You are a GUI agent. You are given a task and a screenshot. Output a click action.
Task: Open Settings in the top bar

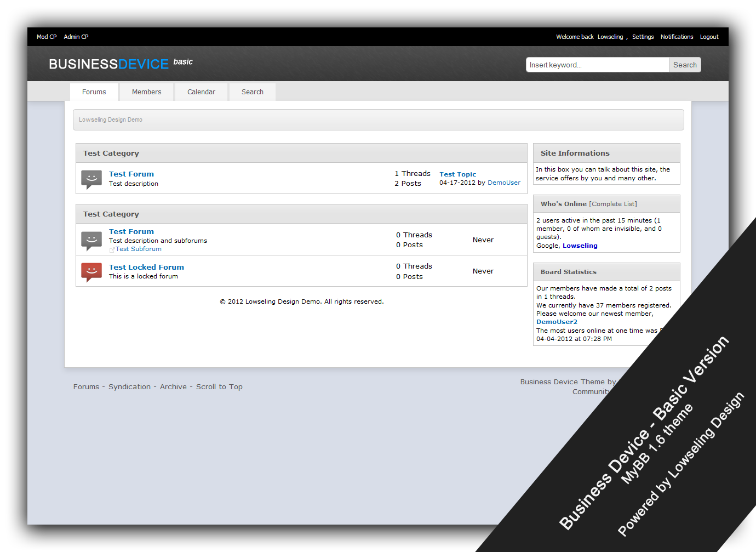tap(643, 37)
